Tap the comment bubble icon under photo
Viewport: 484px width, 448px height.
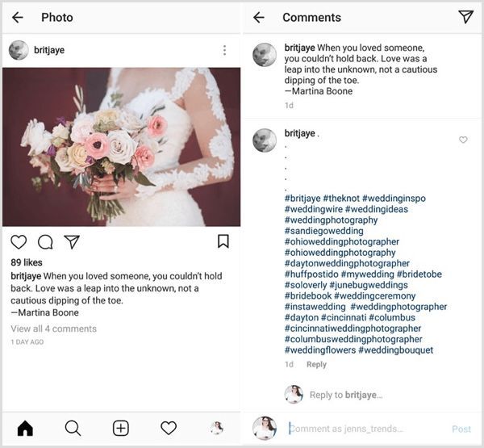pos(45,241)
